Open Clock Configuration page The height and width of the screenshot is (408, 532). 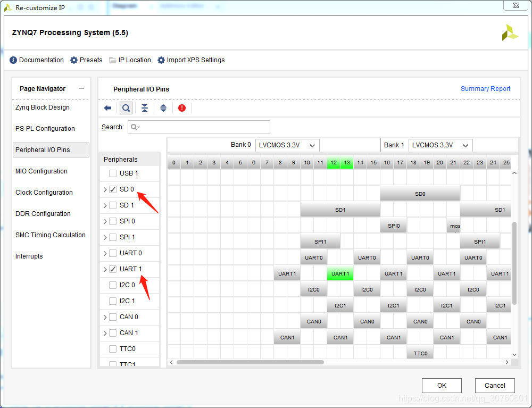[44, 193]
